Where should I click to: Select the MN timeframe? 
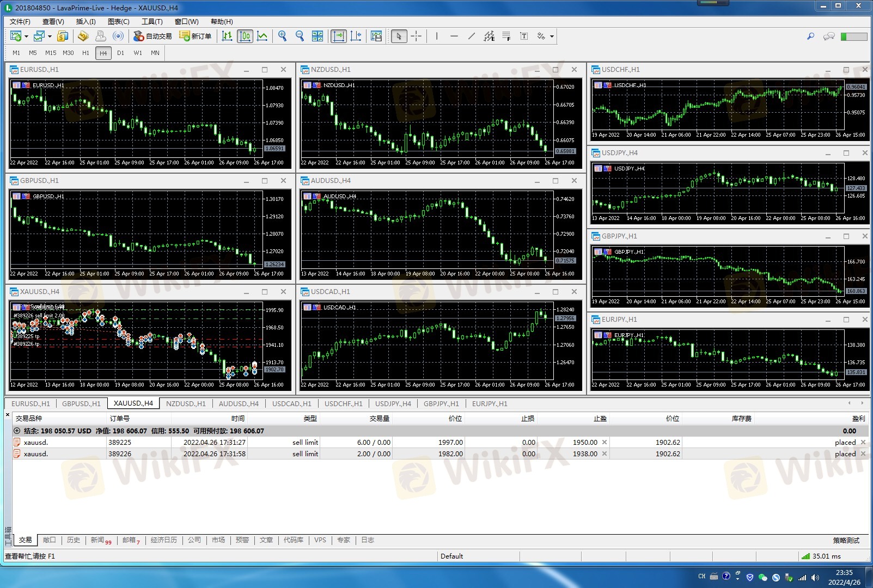(155, 53)
